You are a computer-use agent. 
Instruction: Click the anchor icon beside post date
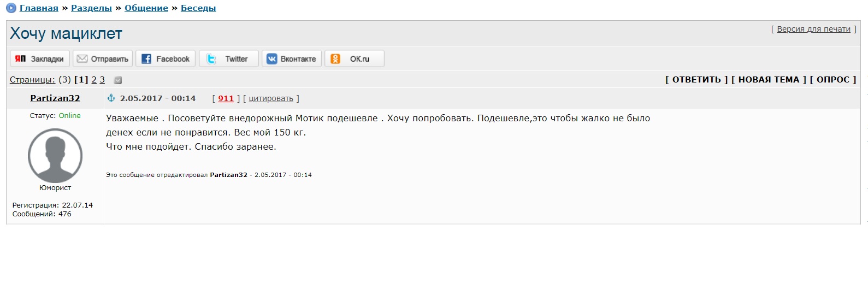tap(111, 98)
